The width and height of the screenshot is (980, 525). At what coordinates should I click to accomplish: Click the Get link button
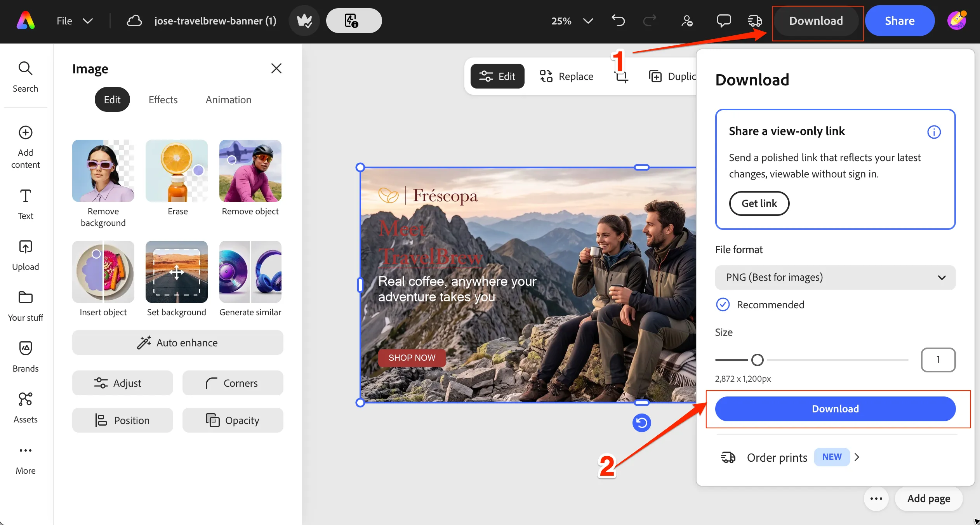point(759,203)
